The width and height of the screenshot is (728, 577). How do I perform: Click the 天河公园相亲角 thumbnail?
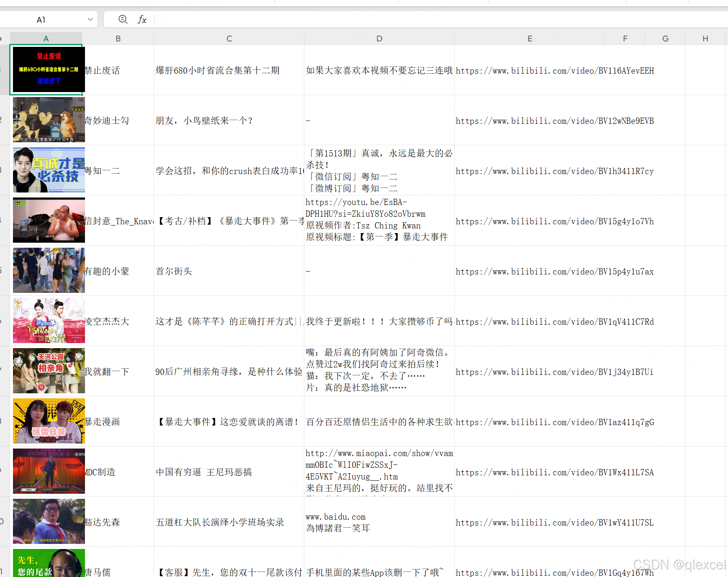coord(49,371)
